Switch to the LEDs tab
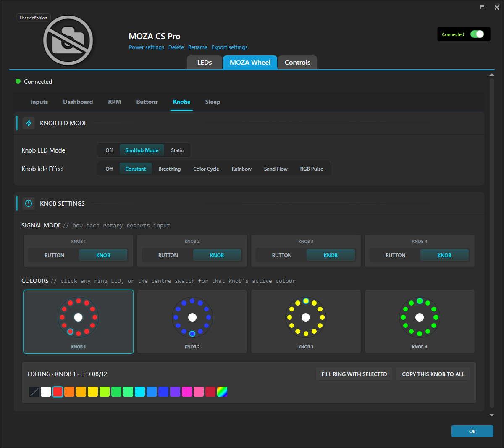Image resolution: width=504 pixels, height=448 pixels. click(x=205, y=63)
